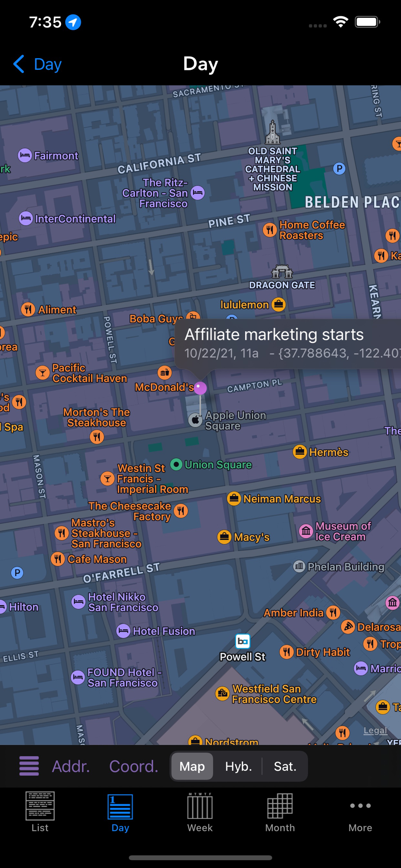Screen dimensions: 401x868
Task: Tap the InterContinental hotel icon
Action: [26, 218]
